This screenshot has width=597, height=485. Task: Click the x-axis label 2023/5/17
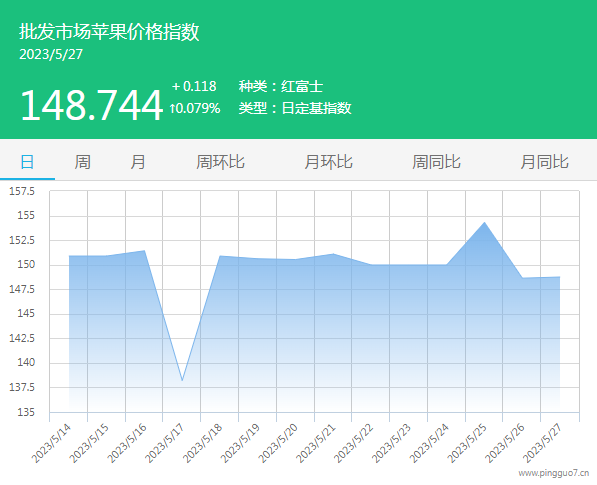tap(164, 443)
